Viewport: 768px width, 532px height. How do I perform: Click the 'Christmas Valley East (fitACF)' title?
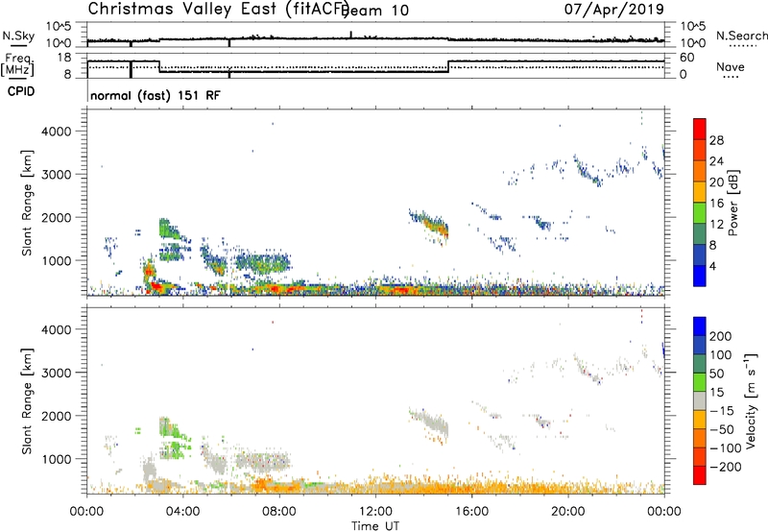tap(219, 9)
